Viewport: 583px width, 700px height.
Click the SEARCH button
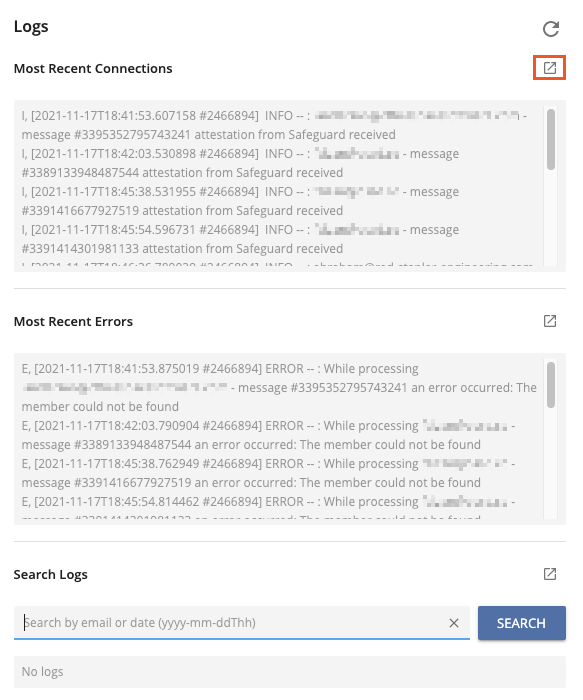click(x=521, y=623)
